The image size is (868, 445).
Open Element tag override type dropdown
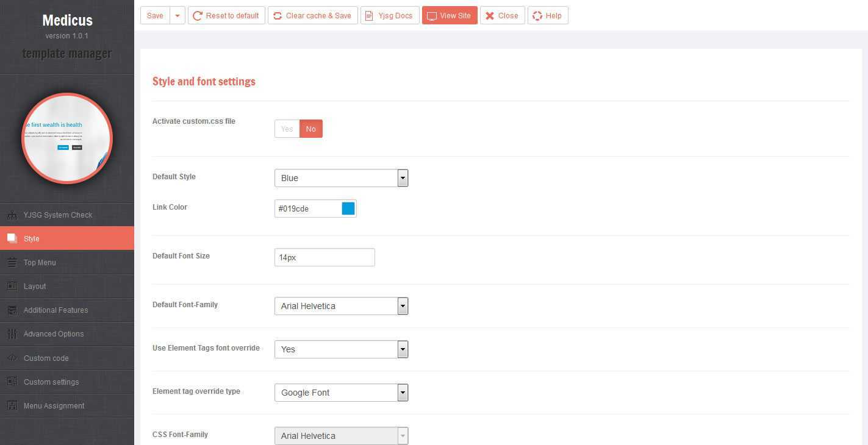(341, 393)
